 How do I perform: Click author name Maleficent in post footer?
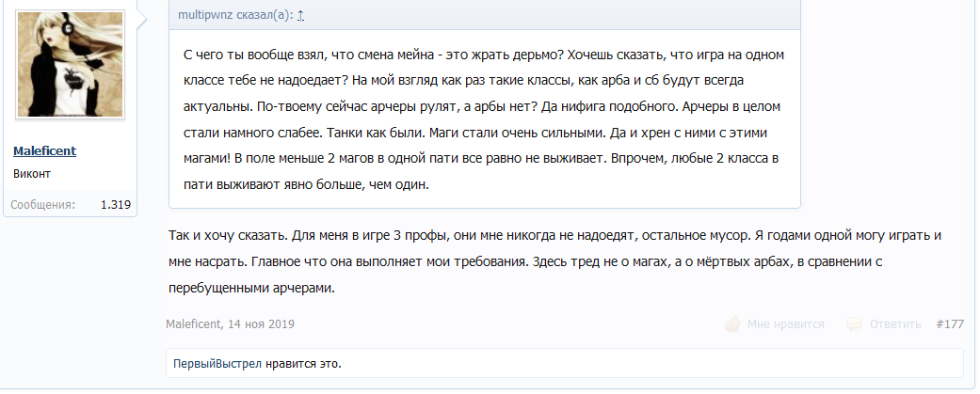193,324
